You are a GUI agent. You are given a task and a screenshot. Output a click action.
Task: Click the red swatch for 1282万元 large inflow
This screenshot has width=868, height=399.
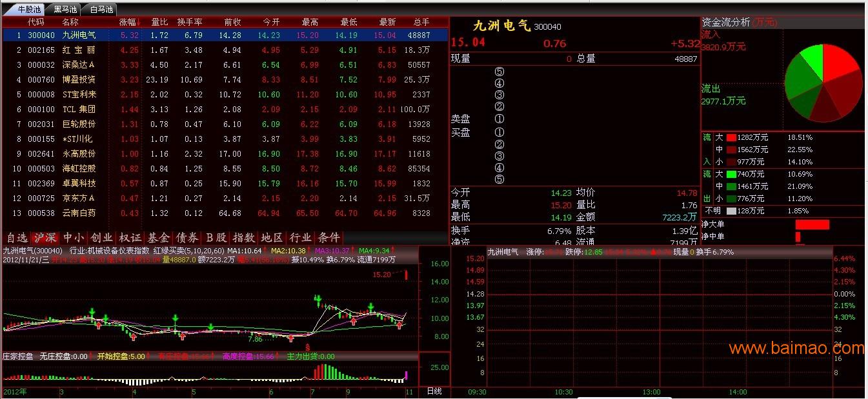[x=731, y=137]
